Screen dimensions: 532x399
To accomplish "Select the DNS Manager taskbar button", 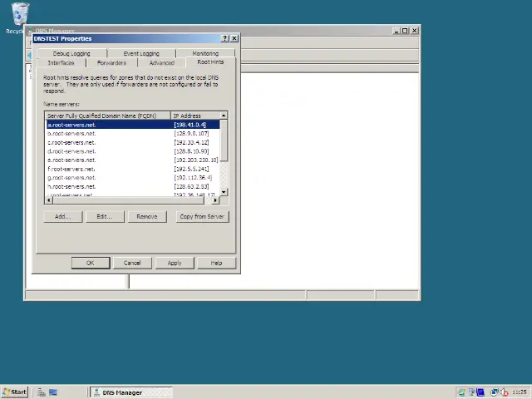I will pos(131,392).
